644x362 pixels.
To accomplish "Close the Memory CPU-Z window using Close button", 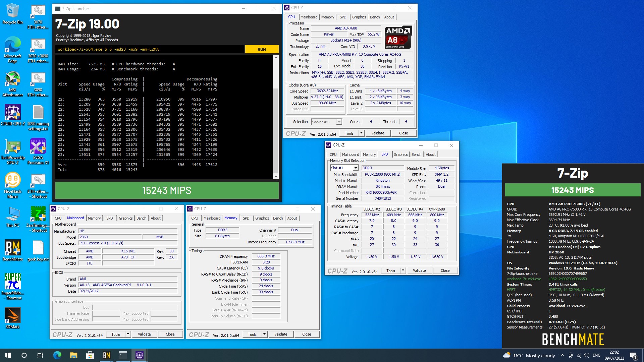I will 307,334.
